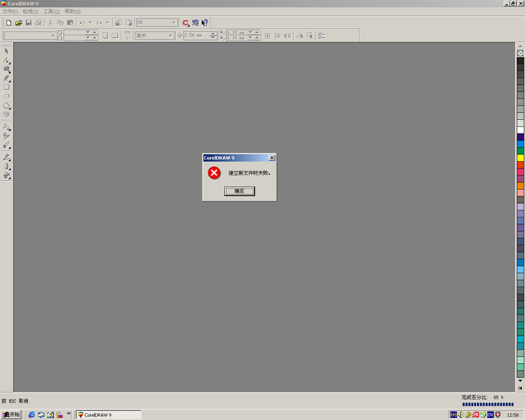Pick the yellow color swatch in palette
525x420 pixels.
pyautogui.click(x=520, y=157)
